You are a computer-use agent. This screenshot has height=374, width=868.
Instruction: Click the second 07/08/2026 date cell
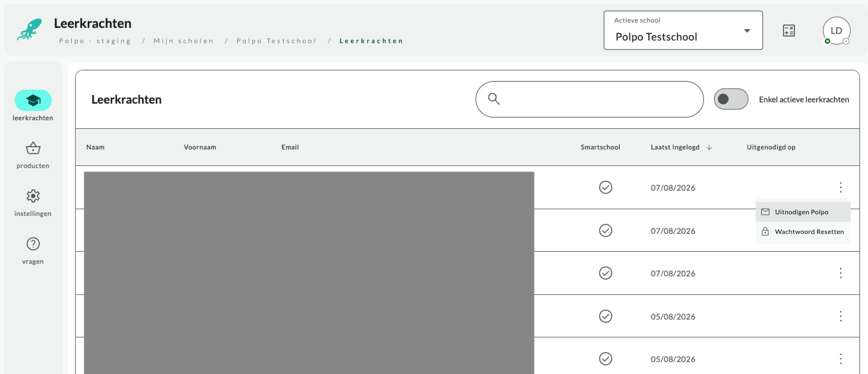[x=673, y=231]
